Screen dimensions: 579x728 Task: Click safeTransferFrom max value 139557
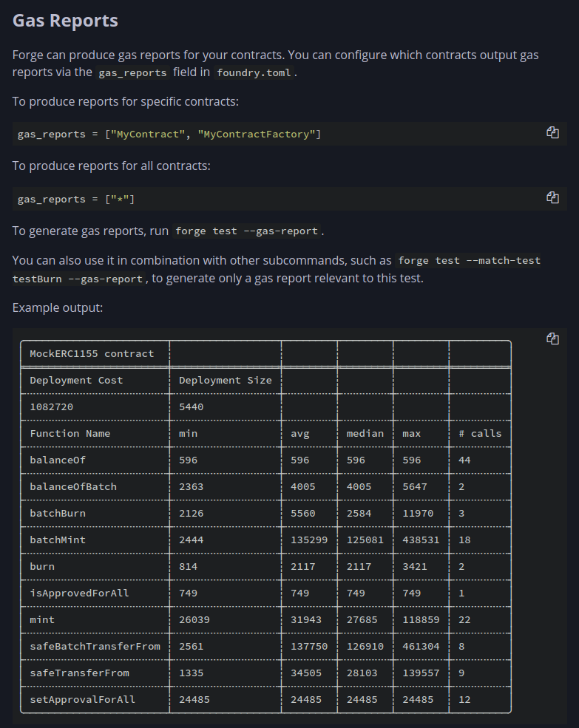click(421, 673)
